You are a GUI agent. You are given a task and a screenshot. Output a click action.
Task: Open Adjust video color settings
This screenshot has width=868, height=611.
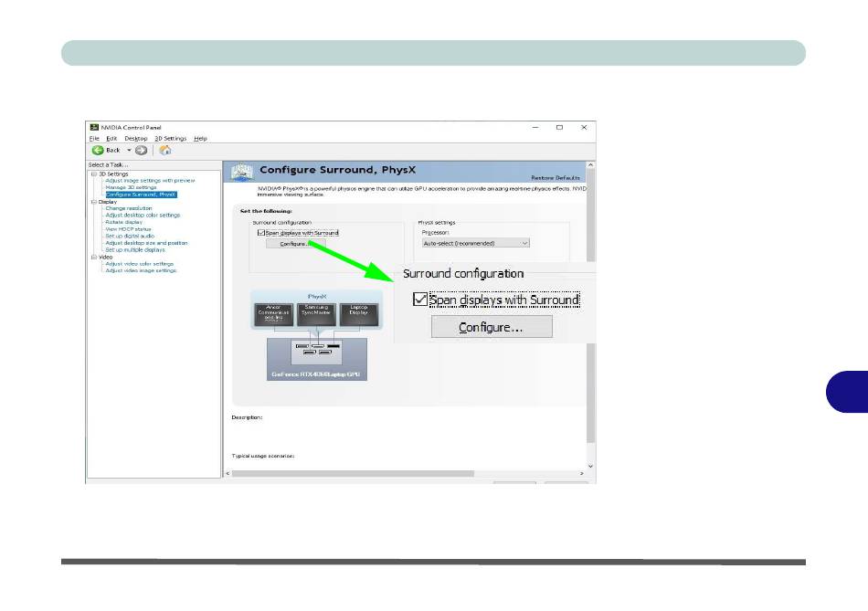tap(140, 264)
